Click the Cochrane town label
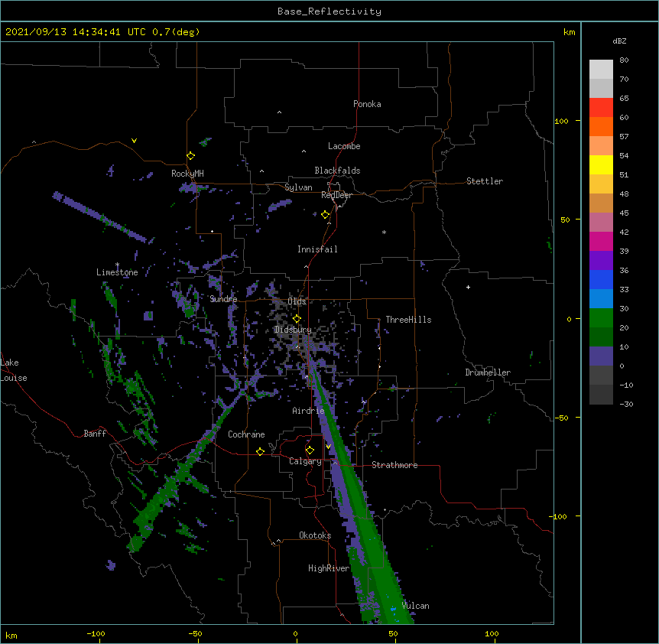Viewport: 659px width, 644px height. [246, 434]
